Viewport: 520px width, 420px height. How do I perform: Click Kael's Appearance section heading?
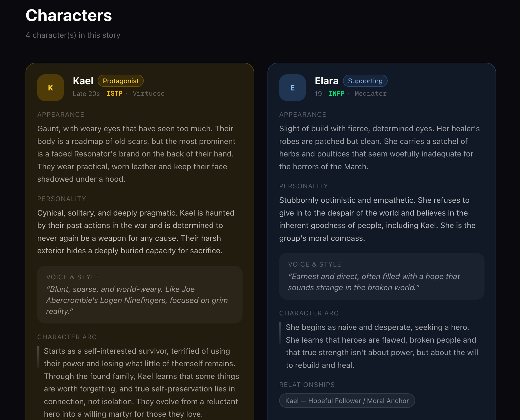[x=61, y=115]
